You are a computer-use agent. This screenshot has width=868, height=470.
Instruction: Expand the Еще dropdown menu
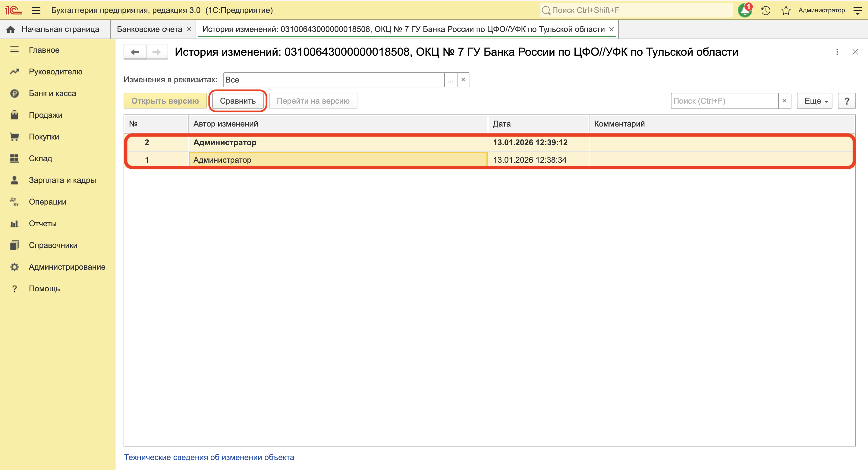pyautogui.click(x=814, y=101)
